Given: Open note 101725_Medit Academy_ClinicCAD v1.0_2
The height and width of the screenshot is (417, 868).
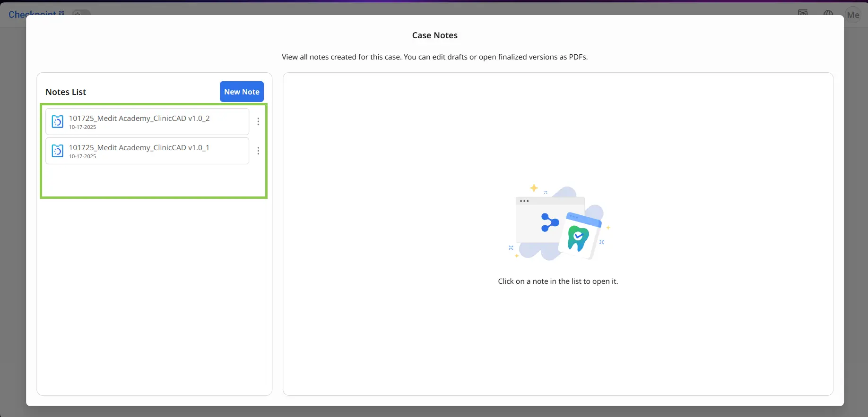Looking at the screenshot, I should coord(147,122).
